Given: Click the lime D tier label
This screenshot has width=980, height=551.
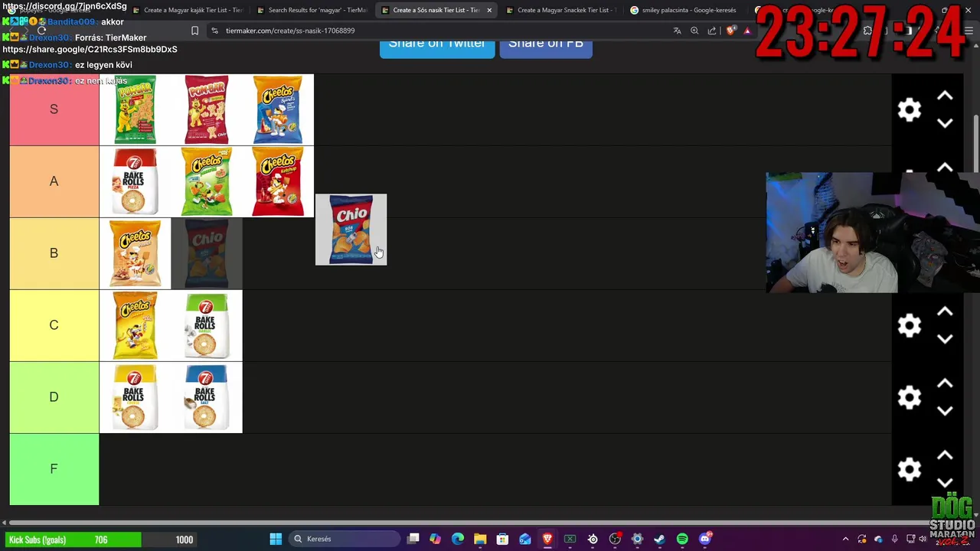Looking at the screenshot, I should coord(54,397).
